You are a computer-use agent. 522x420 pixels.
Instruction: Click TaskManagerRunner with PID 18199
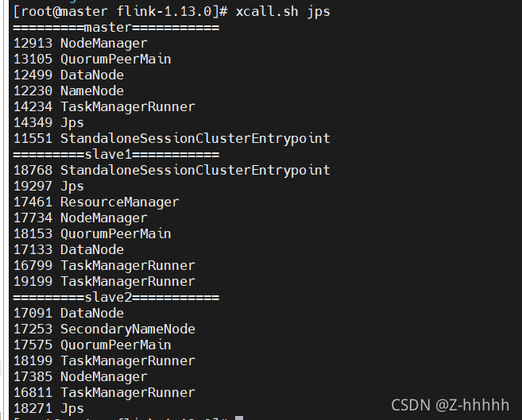point(104,361)
